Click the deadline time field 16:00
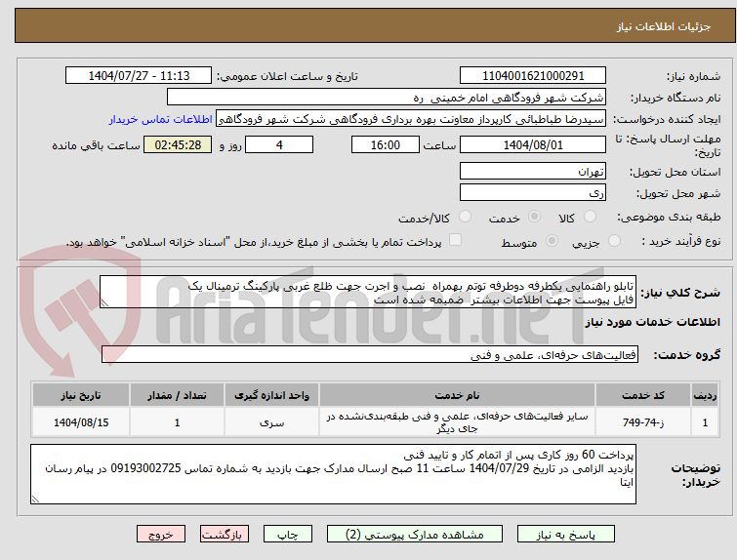Viewport: 737px width, 560px height. pos(386,144)
